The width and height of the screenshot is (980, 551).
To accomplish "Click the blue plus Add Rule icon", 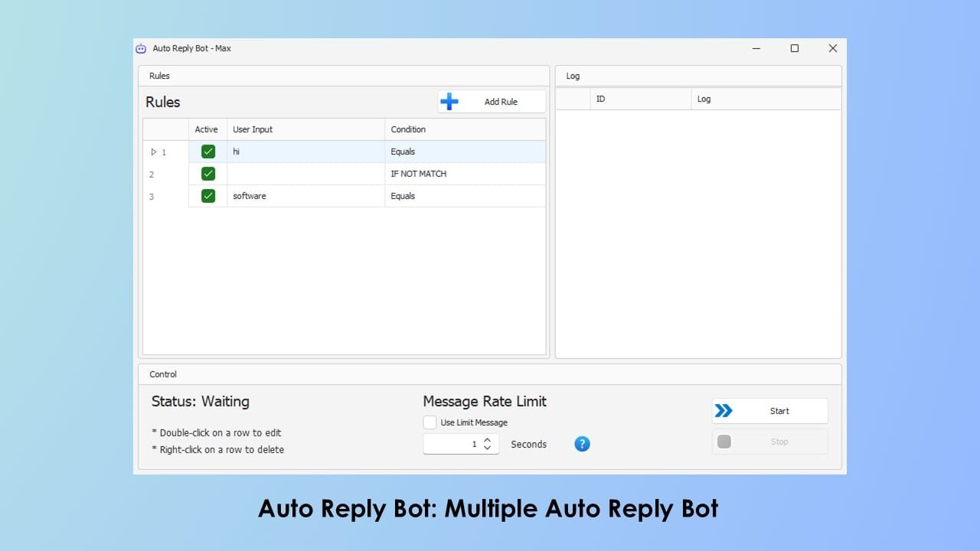I will coord(449,102).
